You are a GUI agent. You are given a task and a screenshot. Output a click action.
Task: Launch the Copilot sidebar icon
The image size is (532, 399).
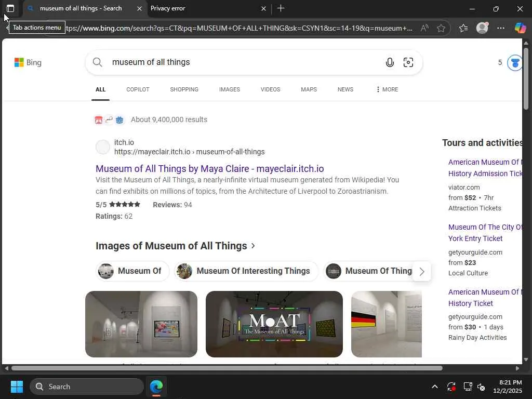coord(520,28)
